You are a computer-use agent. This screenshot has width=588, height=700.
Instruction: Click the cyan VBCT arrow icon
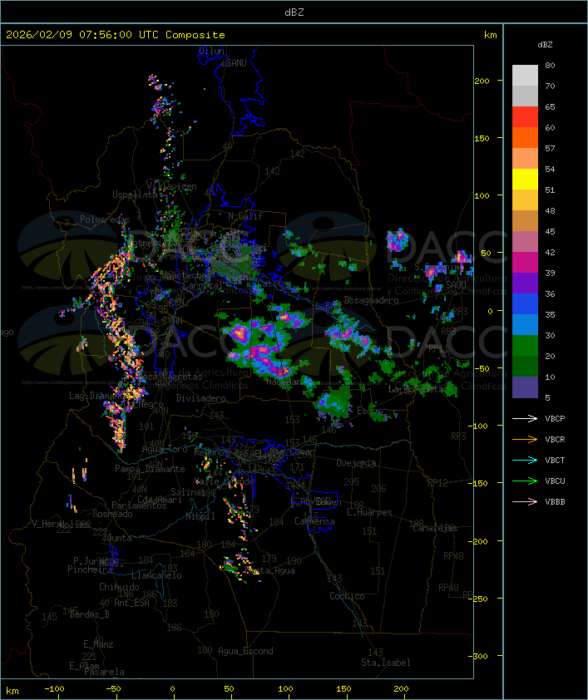525,460
